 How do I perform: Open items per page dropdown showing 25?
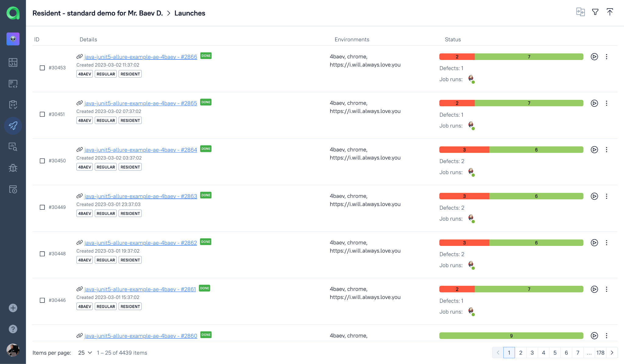click(85, 353)
